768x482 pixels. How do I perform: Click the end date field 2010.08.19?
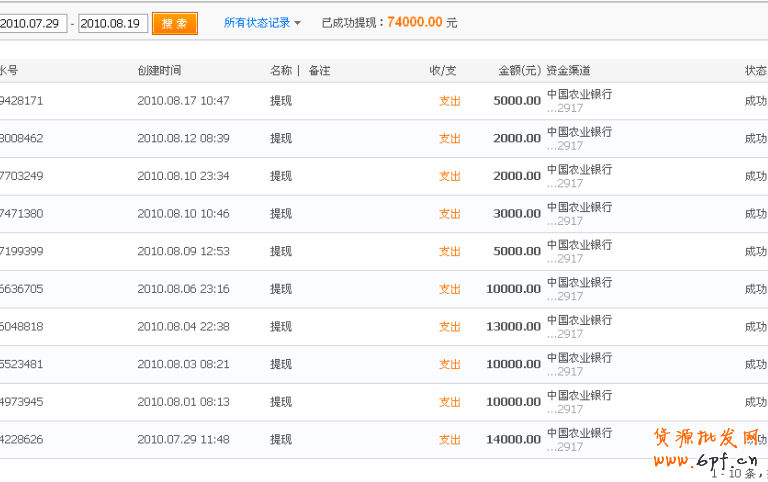(x=113, y=23)
